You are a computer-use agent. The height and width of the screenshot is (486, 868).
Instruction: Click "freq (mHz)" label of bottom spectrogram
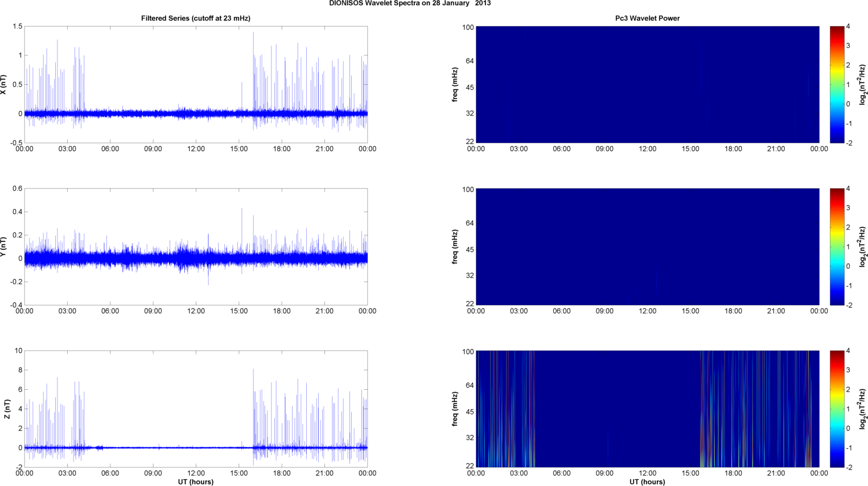tap(455, 409)
